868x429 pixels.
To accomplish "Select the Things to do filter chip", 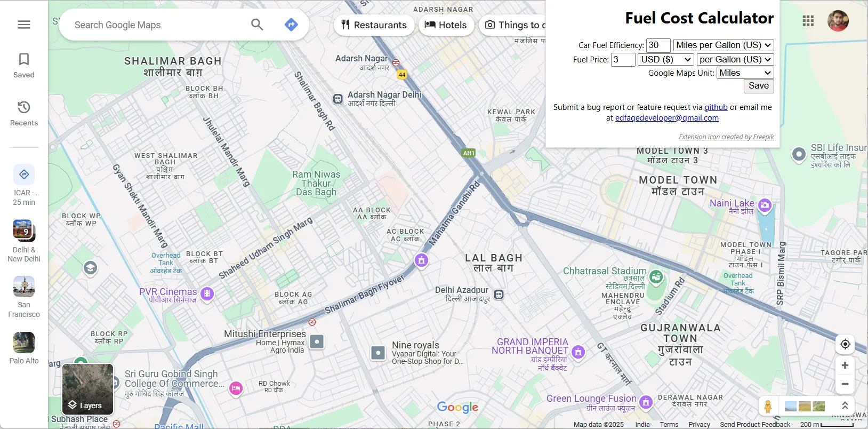I will coord(513,25).
